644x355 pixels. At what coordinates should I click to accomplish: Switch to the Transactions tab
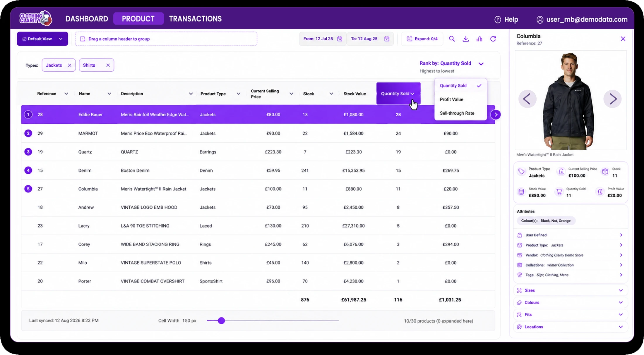pyautogui.click(x=195, y=19)
